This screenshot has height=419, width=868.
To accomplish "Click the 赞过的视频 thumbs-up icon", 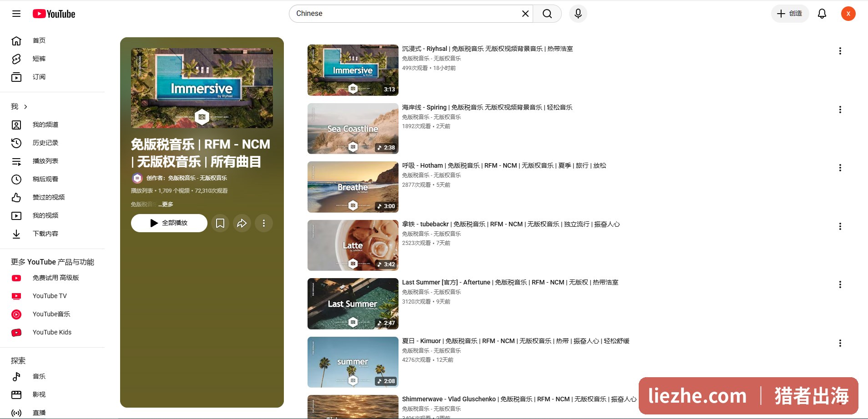I will [16, 197].
